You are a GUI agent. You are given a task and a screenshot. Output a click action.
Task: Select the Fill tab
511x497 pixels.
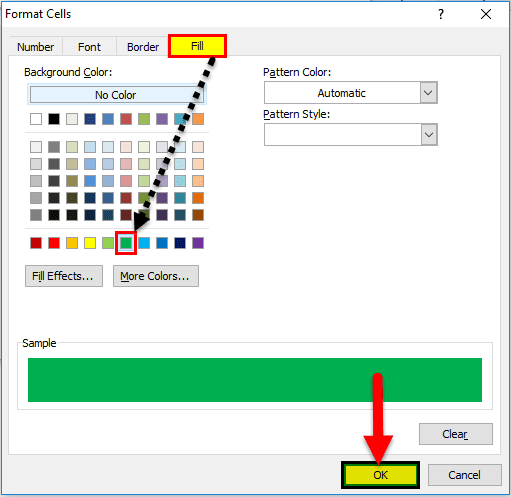click(197, 46)
